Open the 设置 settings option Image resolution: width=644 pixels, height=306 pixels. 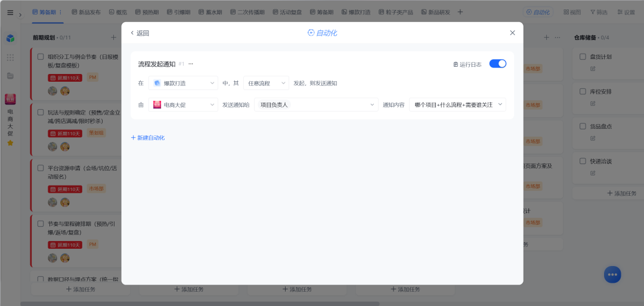(626, 13)
